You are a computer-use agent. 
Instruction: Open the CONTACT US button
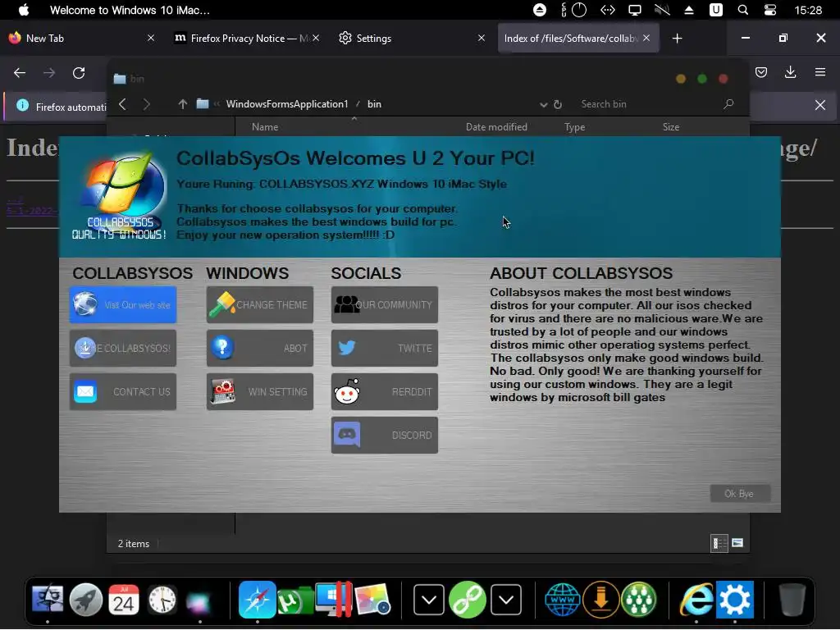click(x=123, y=391)
